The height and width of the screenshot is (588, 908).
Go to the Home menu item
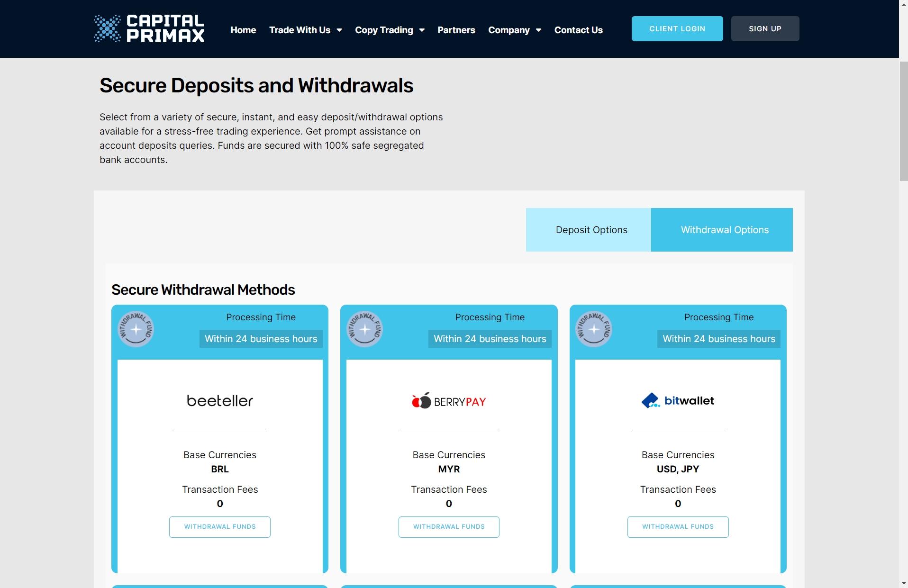pyautogui.click(x=243, y=30)
